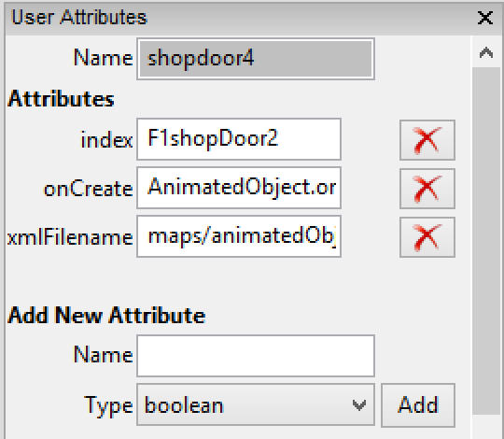The width and height of the screenshot is (504, 439).
Task: Click the Add New Attribute heading
Action: pos(106,315)
